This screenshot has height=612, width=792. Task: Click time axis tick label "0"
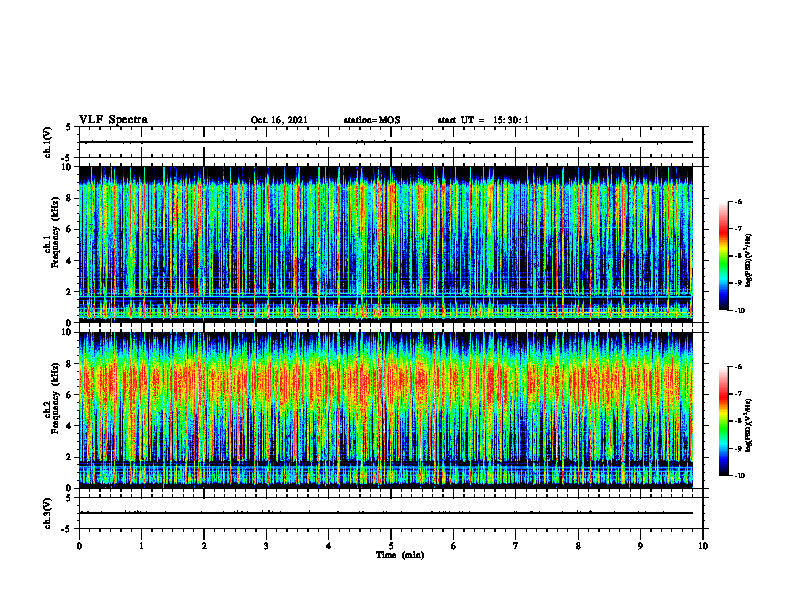(x=79, y=546)
